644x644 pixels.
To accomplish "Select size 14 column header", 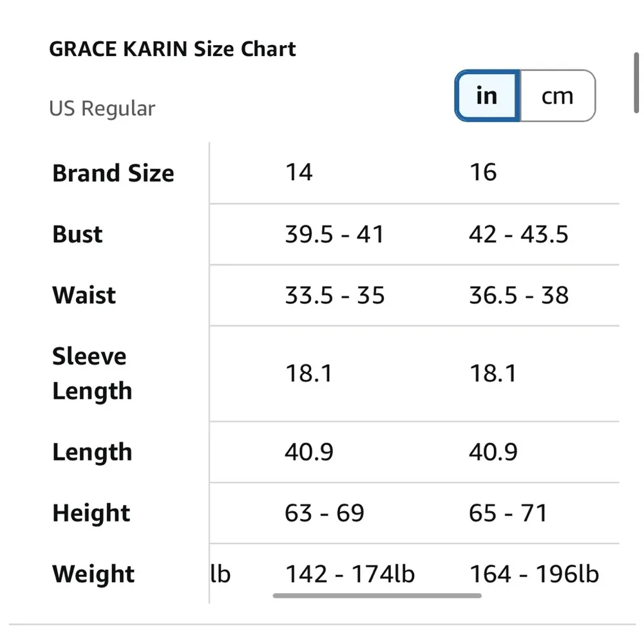I will click(x=299, y=172).
